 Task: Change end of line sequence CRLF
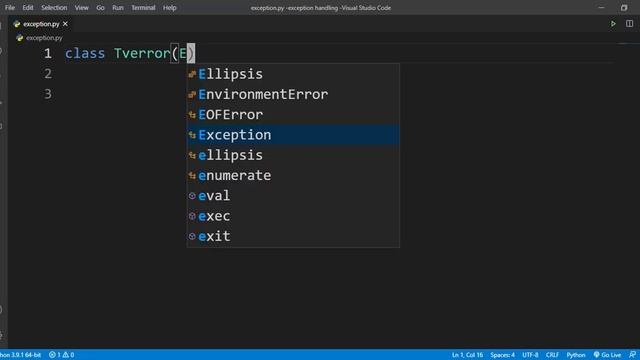[x=552, y=355]
